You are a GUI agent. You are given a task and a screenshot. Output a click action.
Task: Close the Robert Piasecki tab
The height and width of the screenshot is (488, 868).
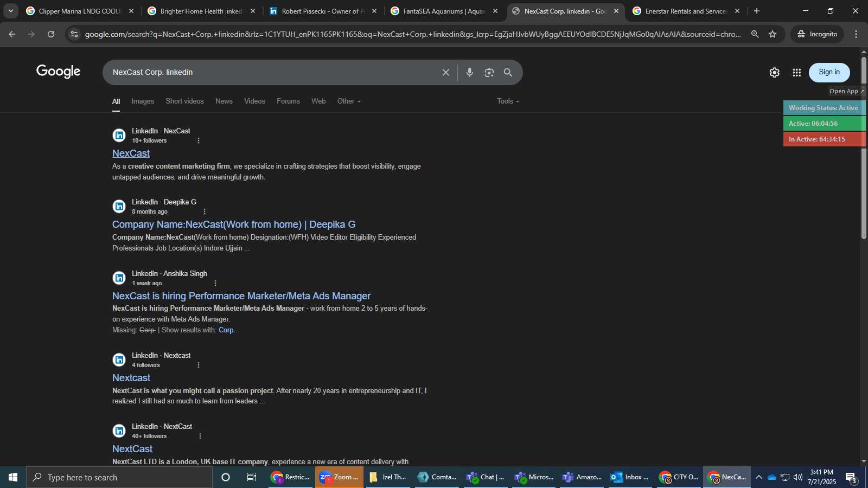[x=374, y=11]
